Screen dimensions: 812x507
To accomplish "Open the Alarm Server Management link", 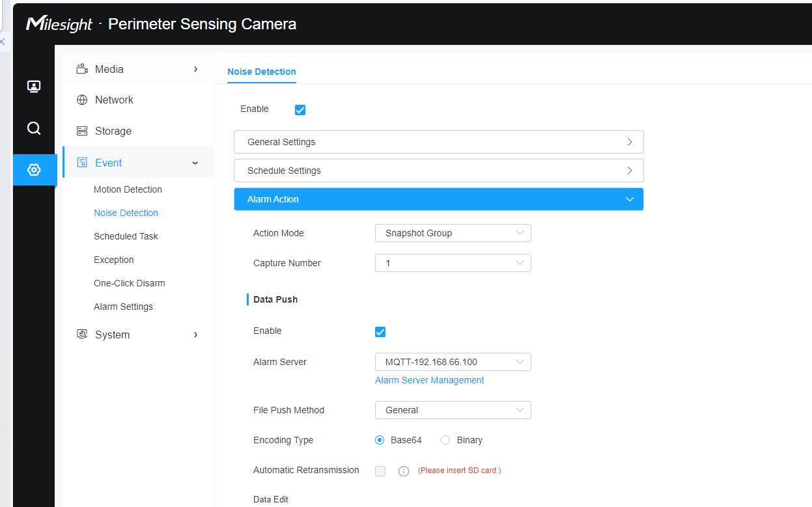I will coord(430,380).
